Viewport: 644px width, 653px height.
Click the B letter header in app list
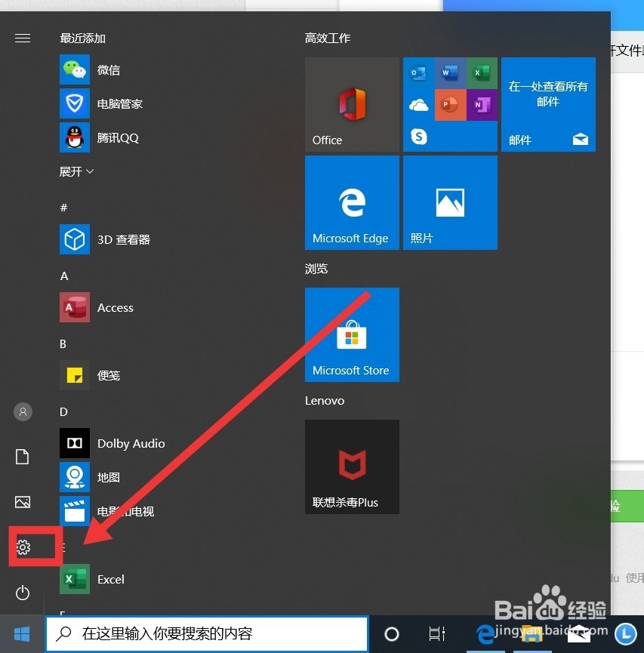pyautogui.click(x=63, y=344)
